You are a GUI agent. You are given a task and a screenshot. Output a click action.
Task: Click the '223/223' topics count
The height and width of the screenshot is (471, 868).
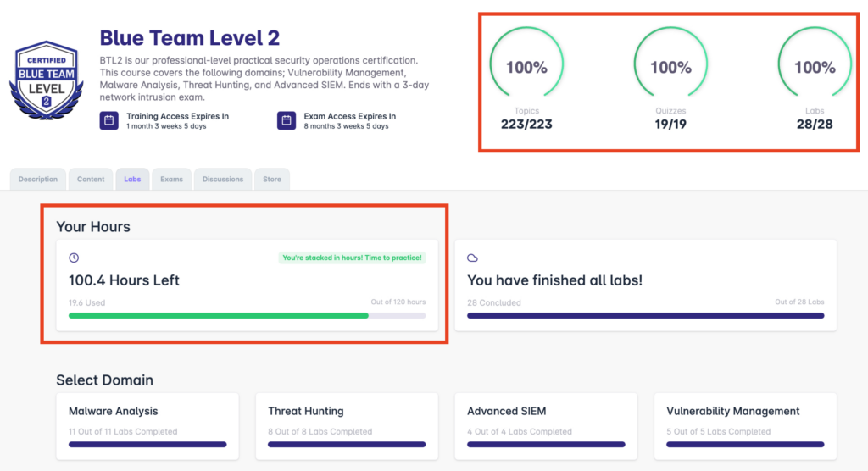click(526, 124)
